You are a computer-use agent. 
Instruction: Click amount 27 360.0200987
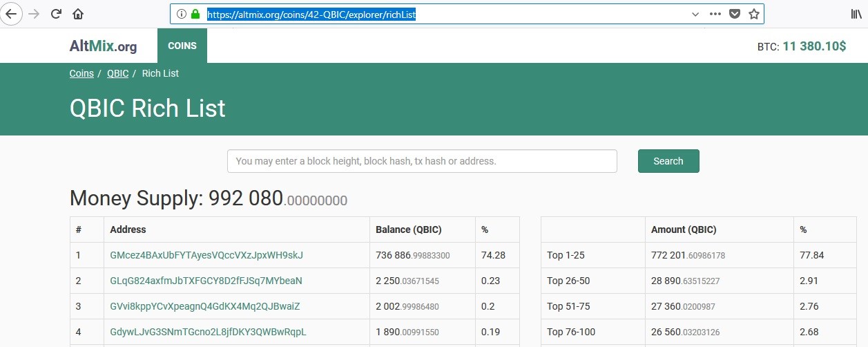tap(684, 306)
